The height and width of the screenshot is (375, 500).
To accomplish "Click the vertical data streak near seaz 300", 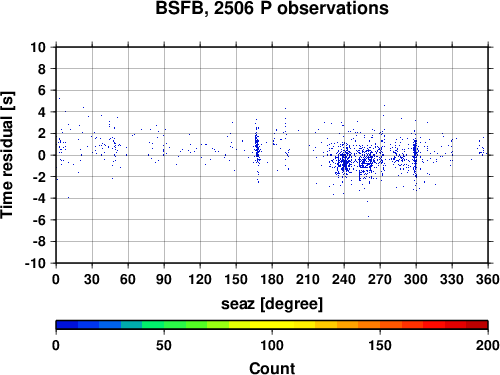I will [415, 157].
